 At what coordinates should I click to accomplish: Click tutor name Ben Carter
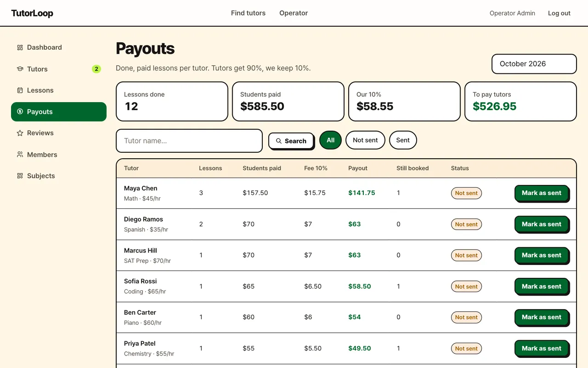point(140,312)
